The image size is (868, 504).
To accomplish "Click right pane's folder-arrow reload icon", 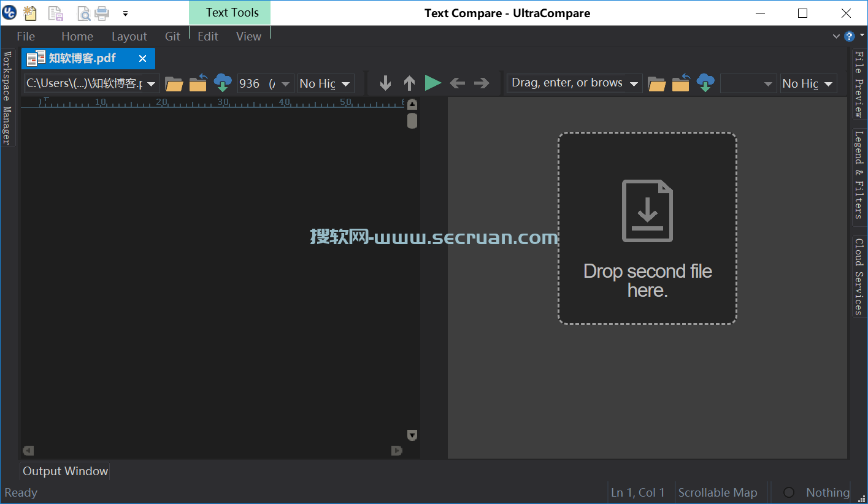I will tap(681, 83).
